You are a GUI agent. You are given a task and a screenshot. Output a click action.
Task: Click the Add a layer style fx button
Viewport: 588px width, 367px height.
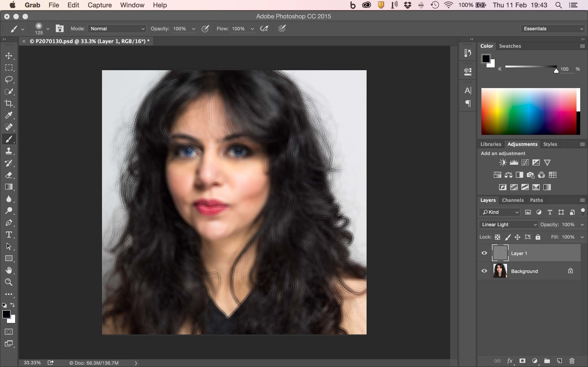[510, 361]
